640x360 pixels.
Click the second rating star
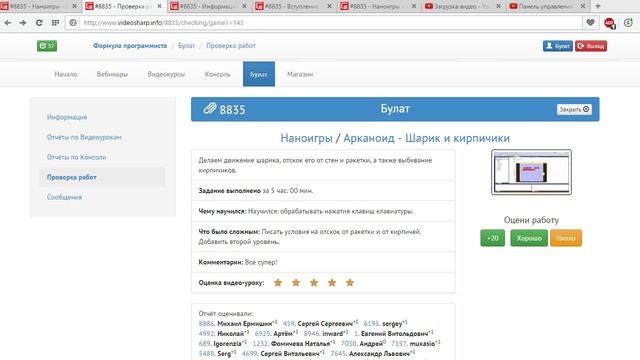[296, 282]
